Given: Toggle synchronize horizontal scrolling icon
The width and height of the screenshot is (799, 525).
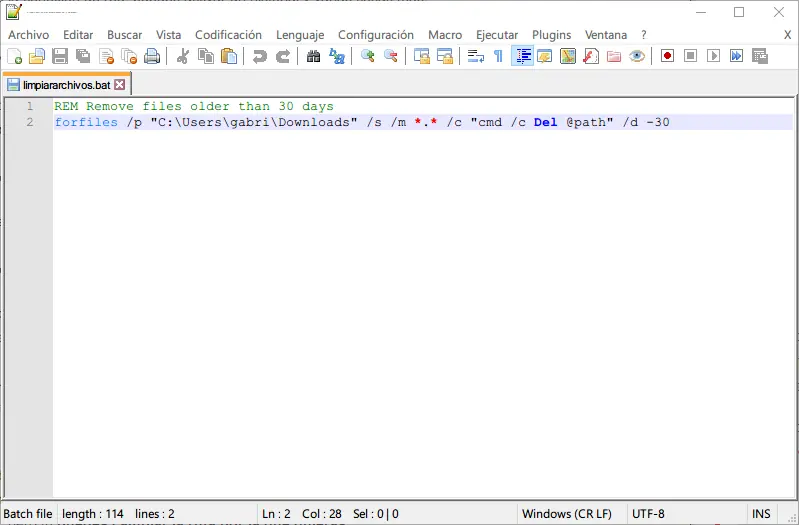Looking at the screenshot, I should [445, 56].
